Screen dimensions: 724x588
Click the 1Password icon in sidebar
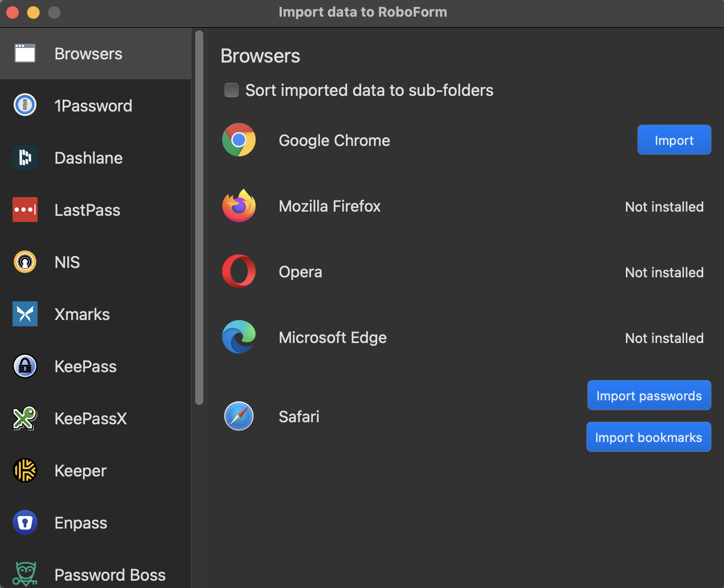(25, 105)
